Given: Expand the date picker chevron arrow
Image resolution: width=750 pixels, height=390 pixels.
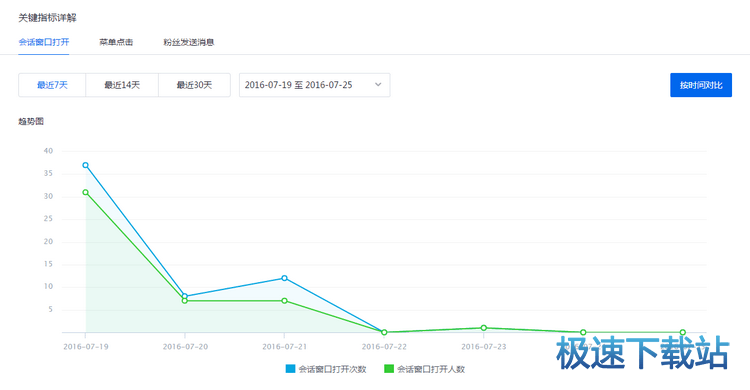Looking at the screenshot, I should point(378,85).
